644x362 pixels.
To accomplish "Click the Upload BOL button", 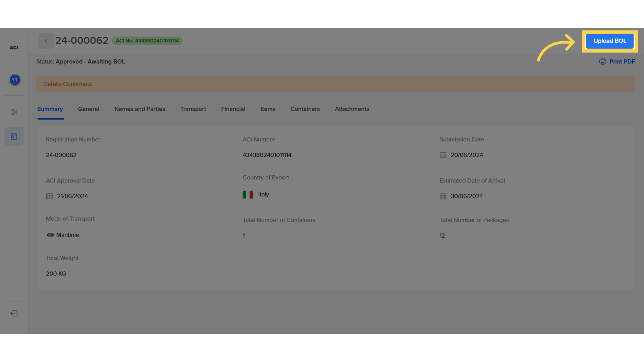I will [609, 41].
